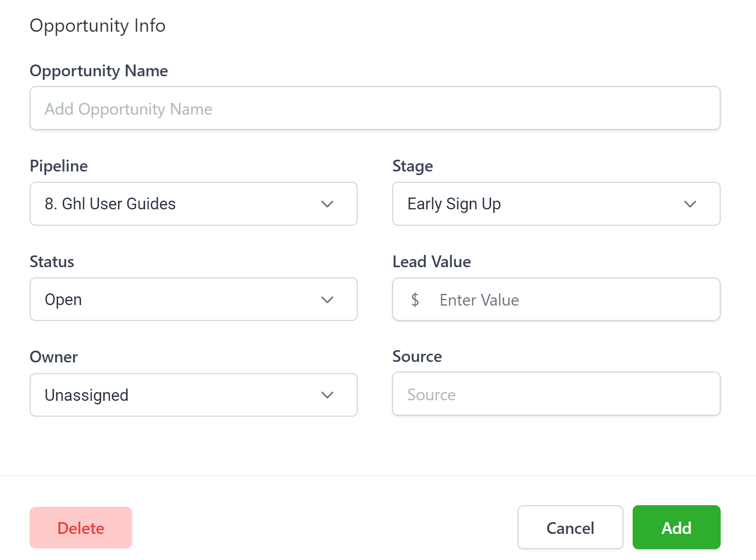Click the green Add button
Viewport: 756px width, 560px height.
click(676, 528)
